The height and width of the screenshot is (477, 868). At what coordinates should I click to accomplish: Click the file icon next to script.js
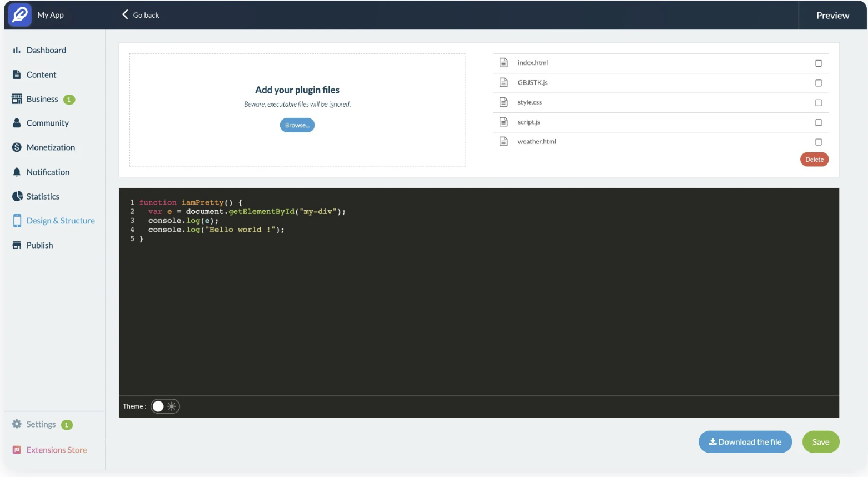click(503, 122)
